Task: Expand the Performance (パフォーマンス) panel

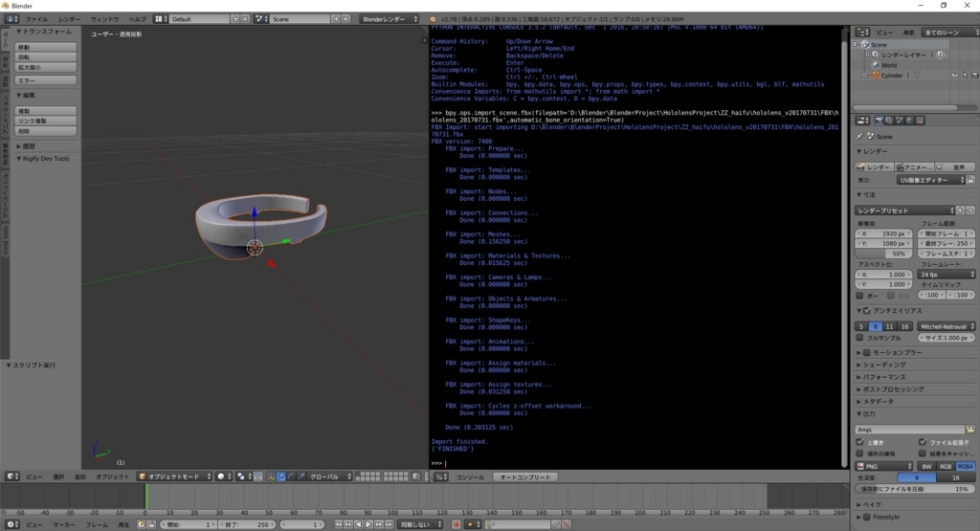Action: 883,377
